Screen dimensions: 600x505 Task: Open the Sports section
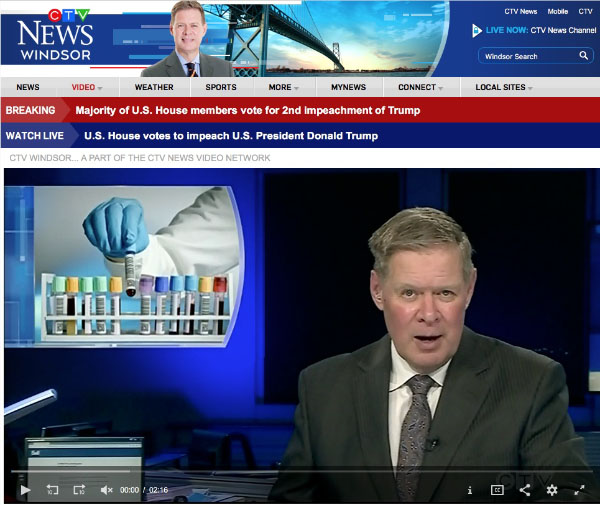click(221, 87)
